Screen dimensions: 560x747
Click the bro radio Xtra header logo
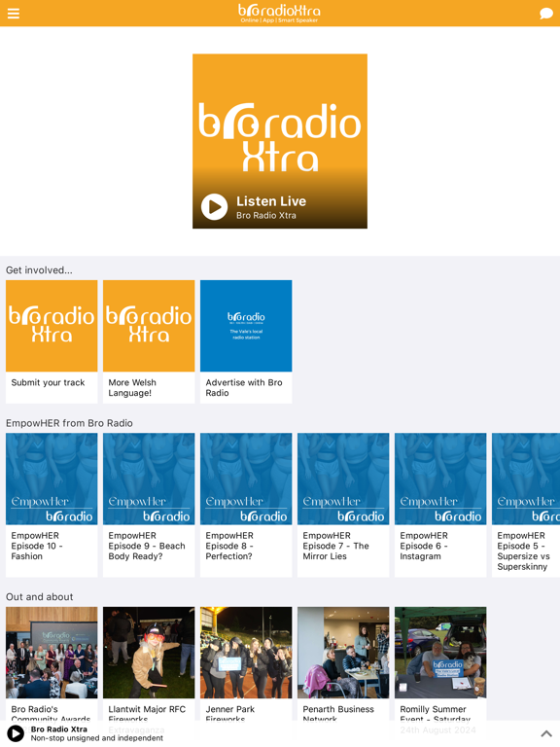[280, 14]
